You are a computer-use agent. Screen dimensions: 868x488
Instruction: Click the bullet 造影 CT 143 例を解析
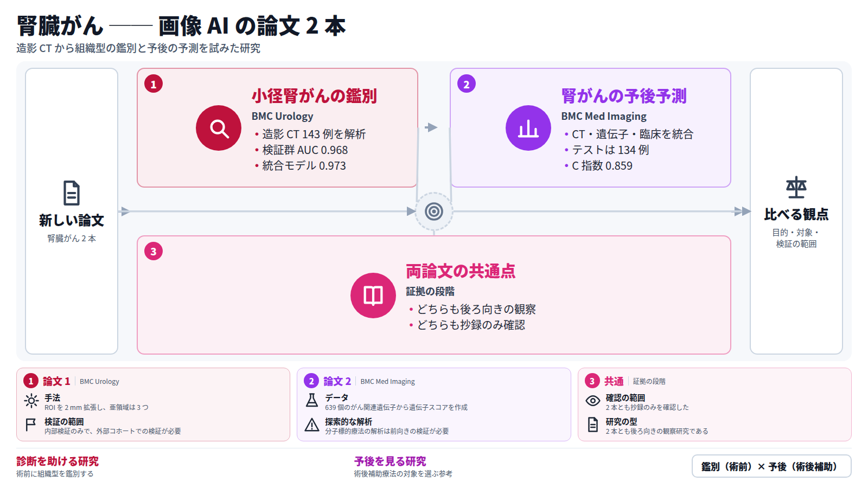[310, 134]
